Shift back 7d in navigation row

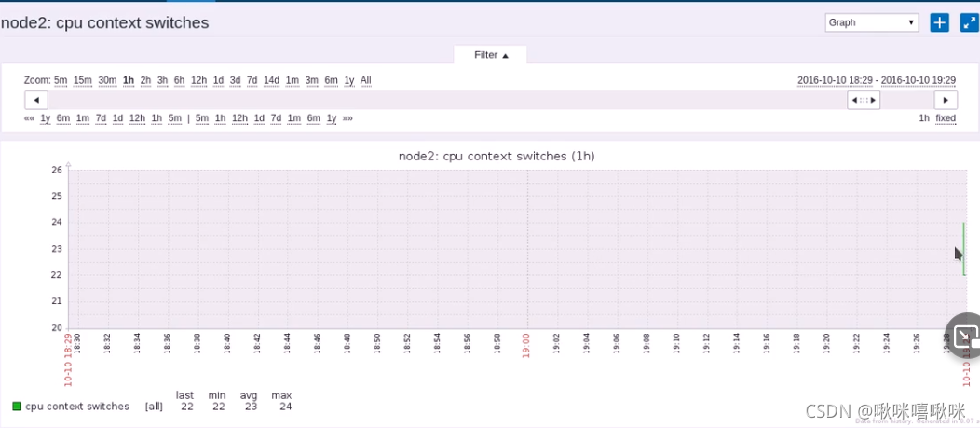pos(101,118)
